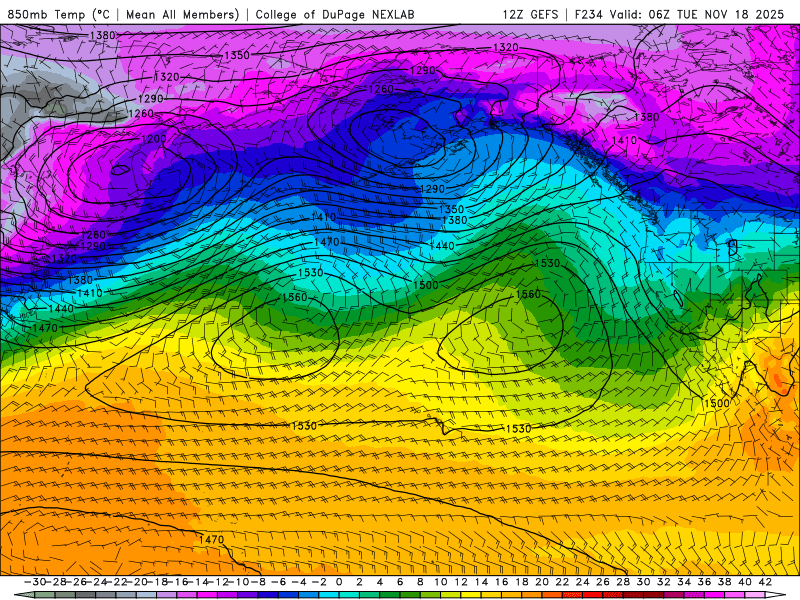Click the 34 value on temperature legend
This screenshot has width=800, height=600.
point(684,582)
